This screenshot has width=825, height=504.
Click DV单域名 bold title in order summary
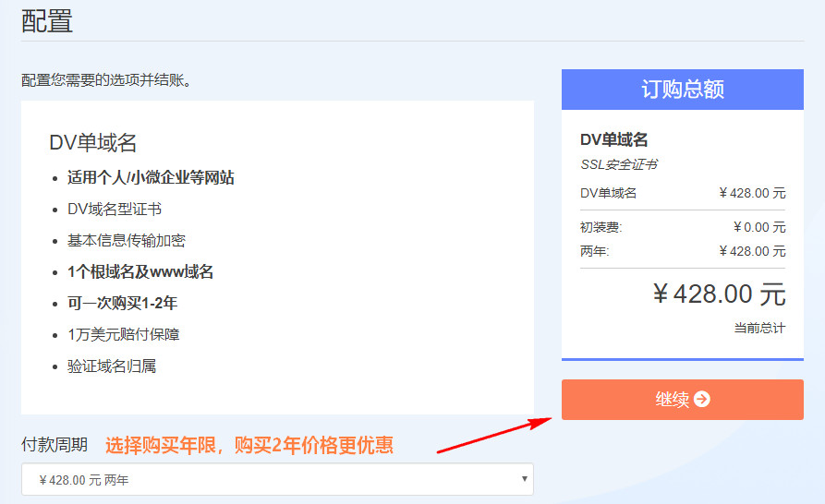pyautogui.click(x=614, y=139)
